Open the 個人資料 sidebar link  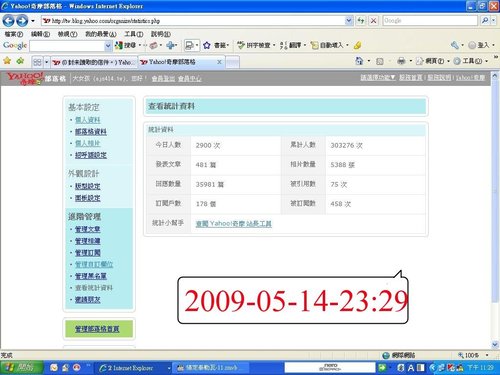pyautogui.click(x=87, y=120)
